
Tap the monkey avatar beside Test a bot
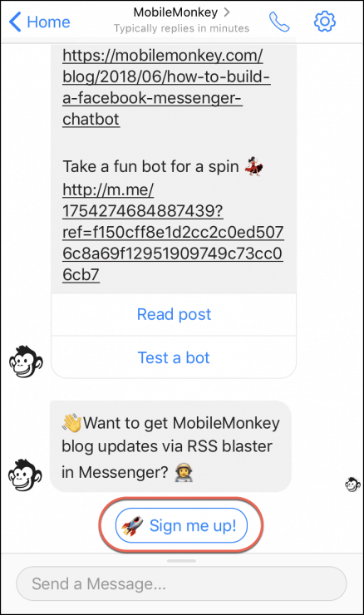click(26, 362)
